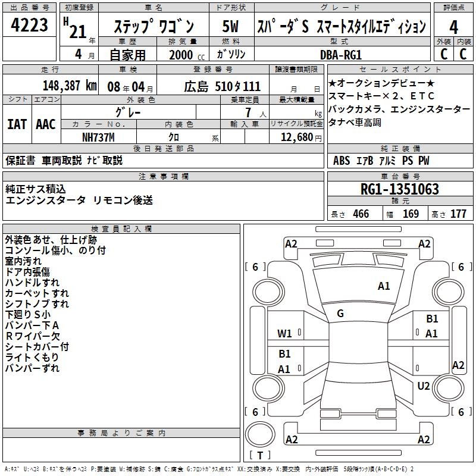476x476 pixels.
Task: Click the 検査員記入欄 section header
Action: (x=121, y=229)
